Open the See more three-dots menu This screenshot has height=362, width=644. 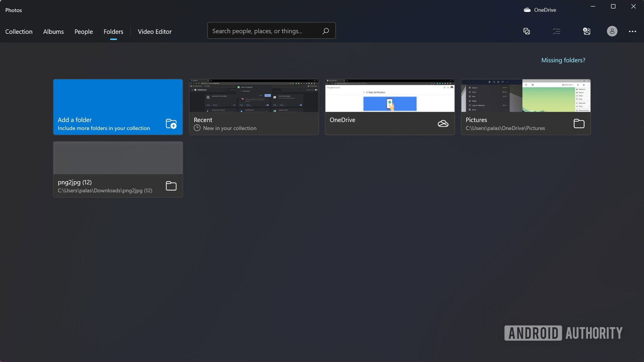[x=632, y=31]
